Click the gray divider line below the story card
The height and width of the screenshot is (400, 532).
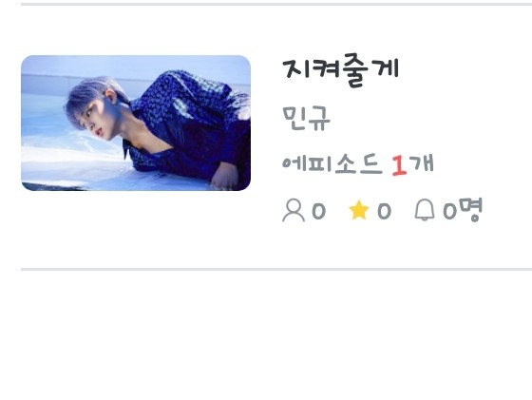(x=276, y=270)
